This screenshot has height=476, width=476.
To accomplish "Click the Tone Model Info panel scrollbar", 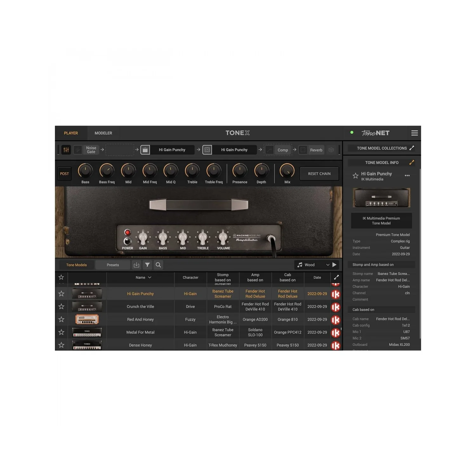I will point(420,254).
